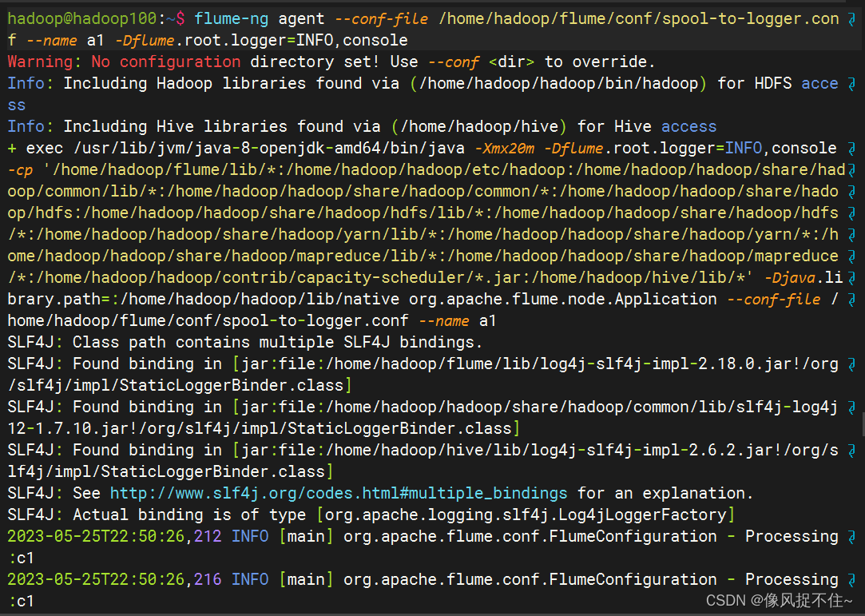Image resolution: width=865 pixels, height=616 pixels.
Task: Click wrap icon after slf4j-log4j on common/lib line
Action: (x=851, y=408)
